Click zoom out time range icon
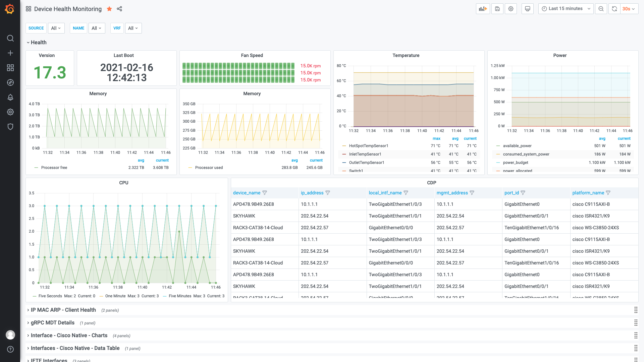Screen dimensions: 644x362 pyautogui.click(x=601, y=9)
